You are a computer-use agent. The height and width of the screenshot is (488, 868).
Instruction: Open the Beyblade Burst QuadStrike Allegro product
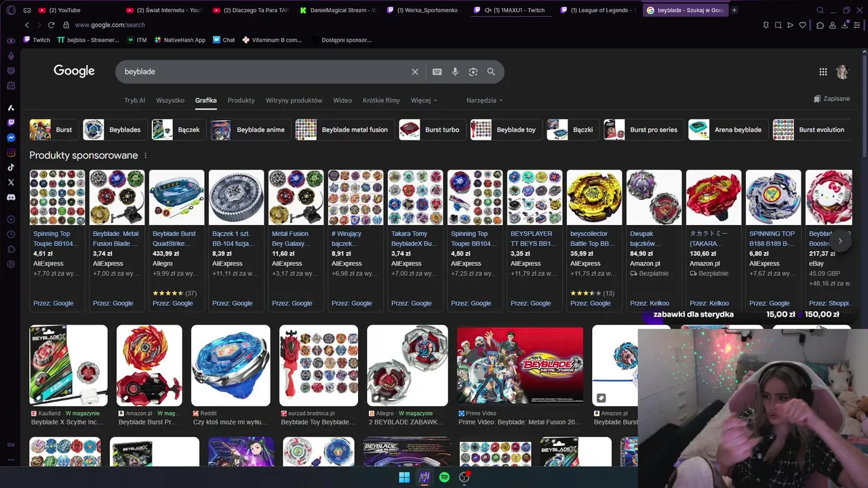click(176, 241)
